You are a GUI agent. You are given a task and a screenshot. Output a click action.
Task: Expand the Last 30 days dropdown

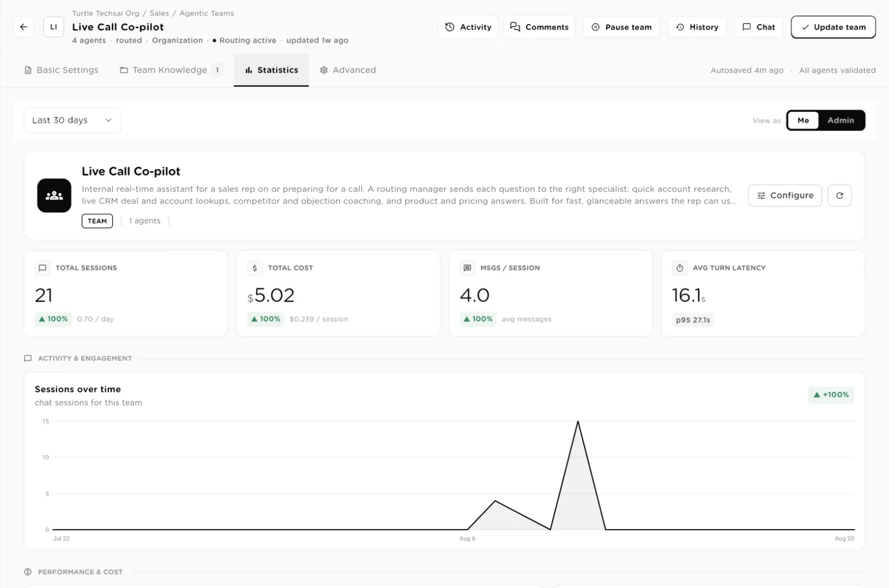coord(72,120)
